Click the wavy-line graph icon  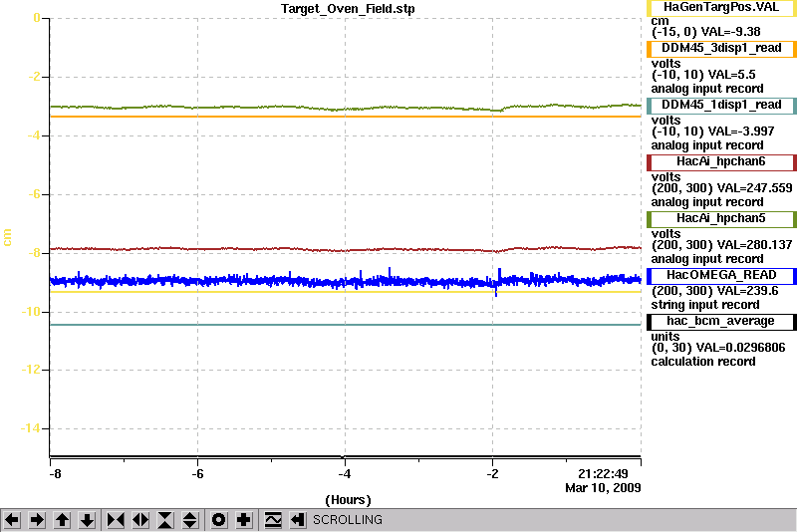click(272, 520)
